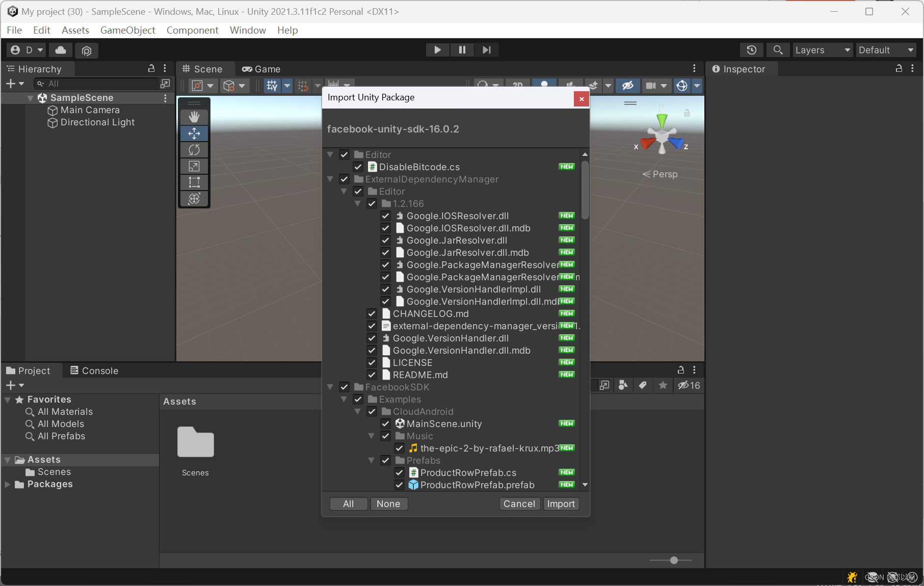Open the Package/Version control icon in toolbar
This screenshot has width=924, height=586.
click(x=87, y=50)
